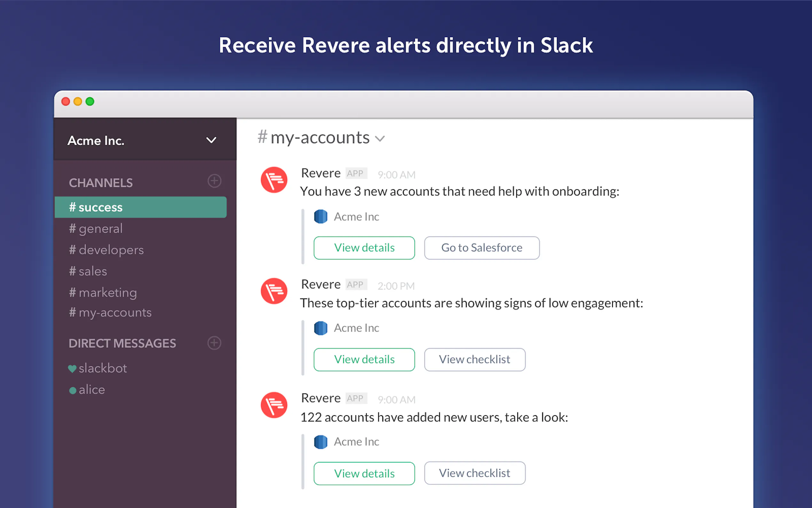Click slackbot heart status icon

click(x=72, y=369)
